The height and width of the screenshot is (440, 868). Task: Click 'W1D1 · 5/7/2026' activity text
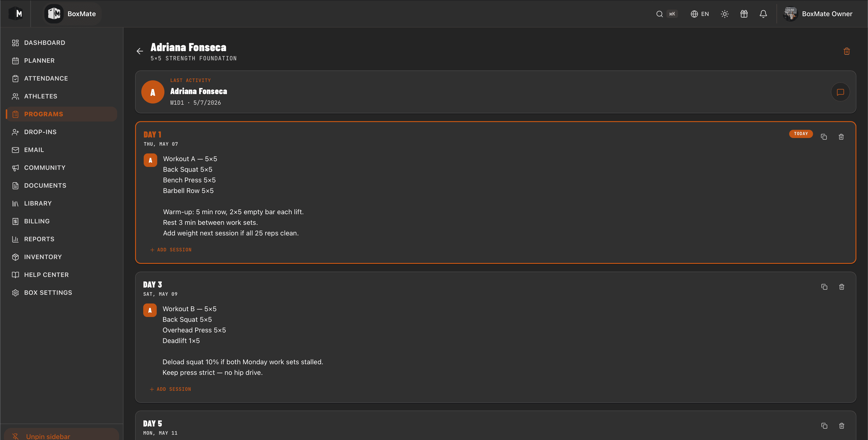pyautogui.click(x=196, y=103)
